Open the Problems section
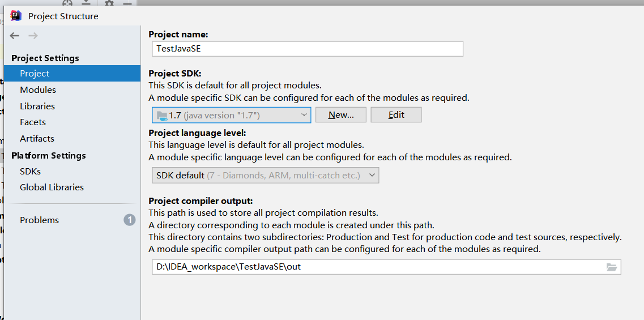The image size is (644, 320). point(39,220)
